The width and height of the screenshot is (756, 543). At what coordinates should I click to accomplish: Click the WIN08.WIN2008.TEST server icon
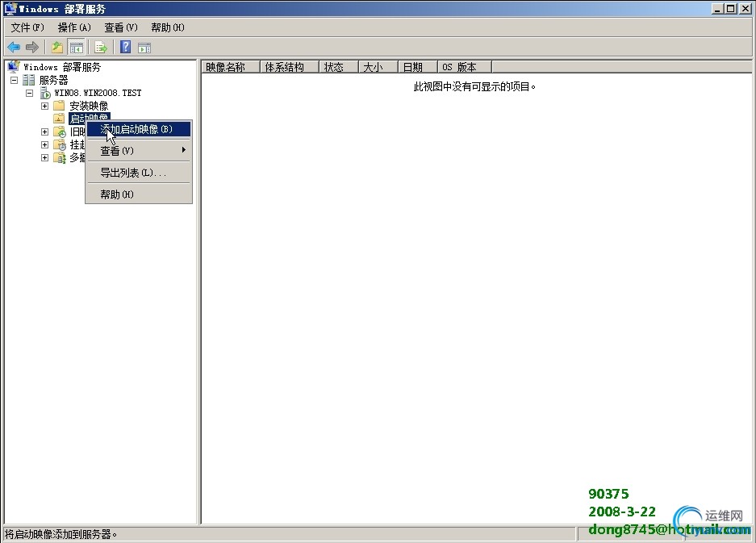click(x=45, y=93)
